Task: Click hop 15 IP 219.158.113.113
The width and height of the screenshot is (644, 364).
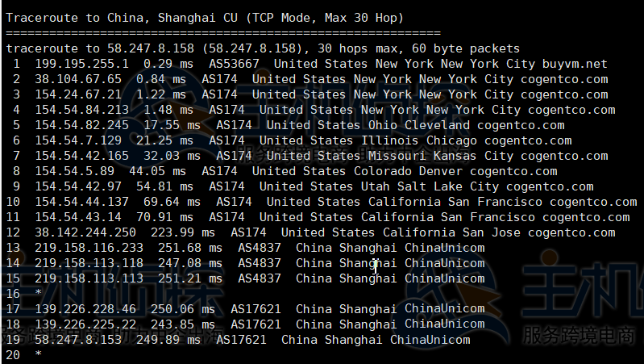Action: pos(89,278)
